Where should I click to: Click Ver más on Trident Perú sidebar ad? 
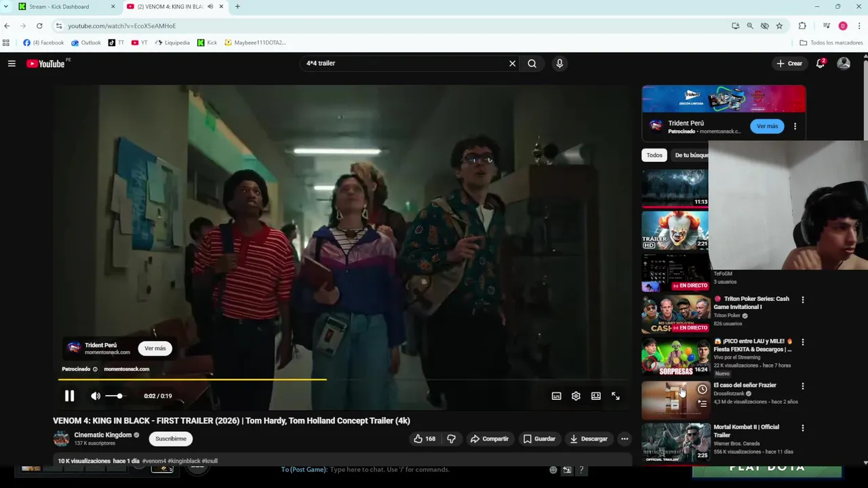[x=767, y=126]
